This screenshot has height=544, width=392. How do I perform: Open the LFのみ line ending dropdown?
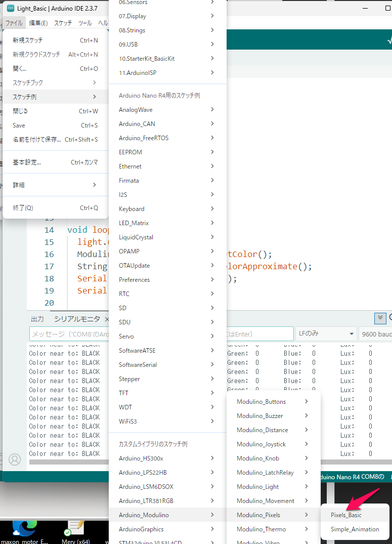(x=325, y=334)
